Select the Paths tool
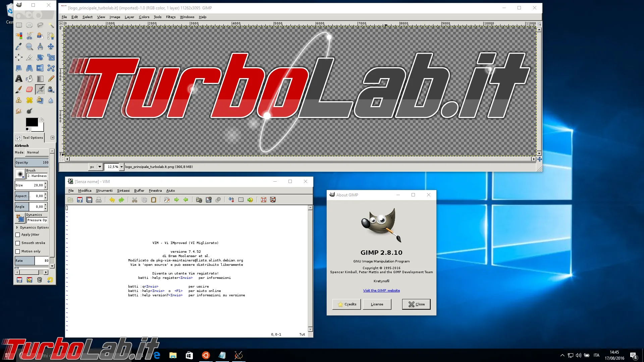Screen dimensions: 644x362 51,36
